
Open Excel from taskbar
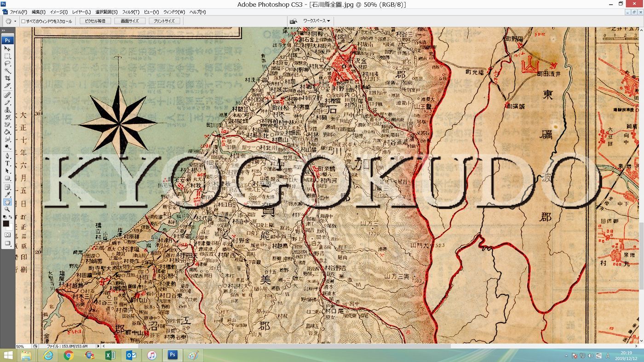point(110,356)
